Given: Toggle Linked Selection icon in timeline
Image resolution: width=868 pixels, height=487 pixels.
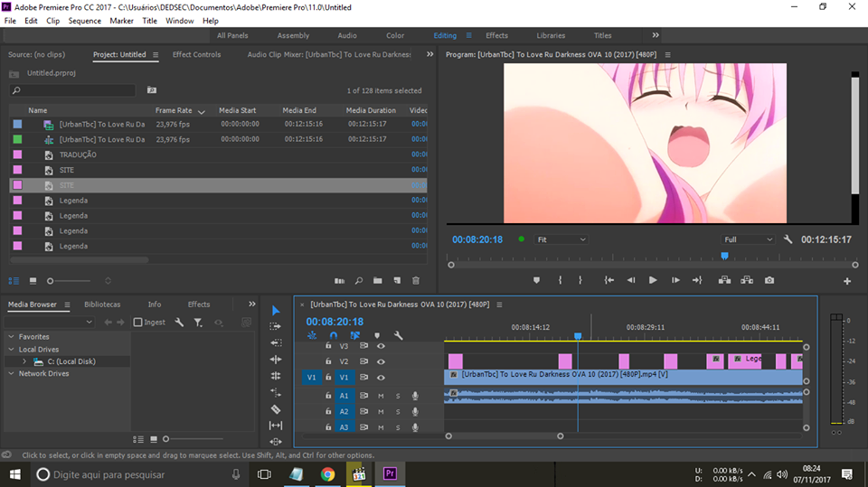Looking at the screenshot, I should [x=354, y=335].
